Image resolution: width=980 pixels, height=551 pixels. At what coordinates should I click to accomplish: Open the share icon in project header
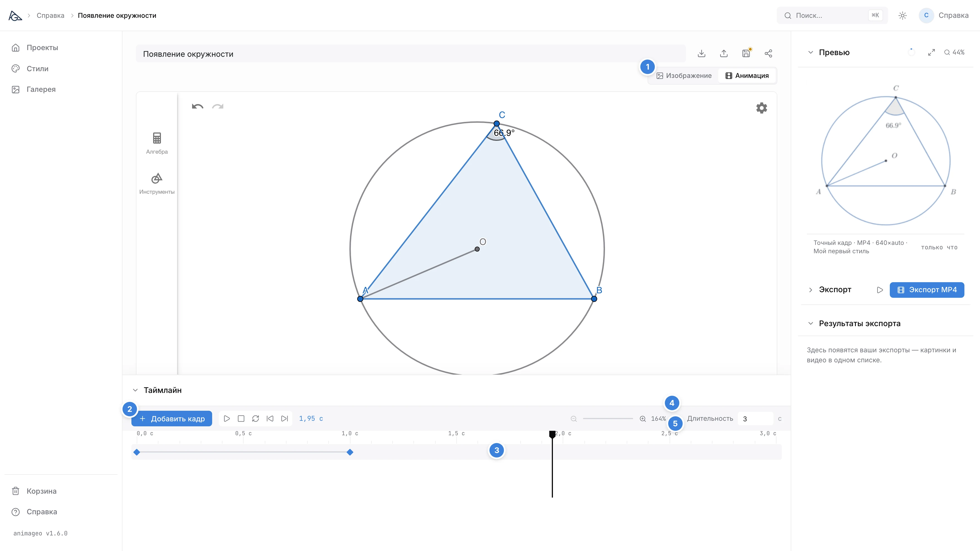pos(768,54)
